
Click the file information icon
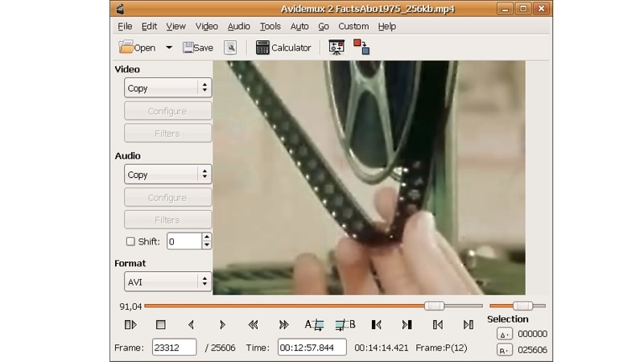click(x=230, y=47)
